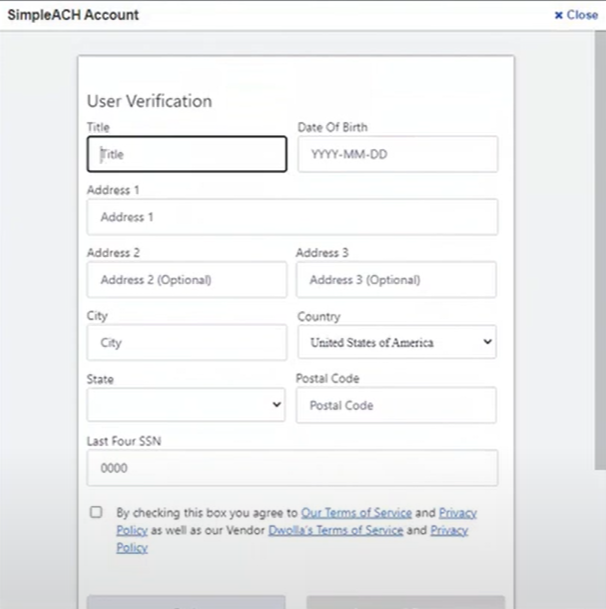Select the Address 2 optional field
This screenshot has height=609, width=606.
click(x=187, y=280)
